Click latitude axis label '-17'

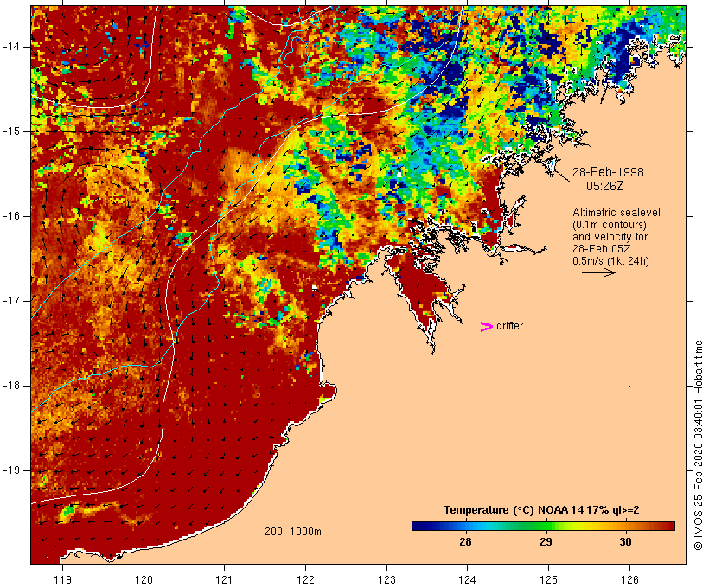pyautogui.click(x=10, y=301)
